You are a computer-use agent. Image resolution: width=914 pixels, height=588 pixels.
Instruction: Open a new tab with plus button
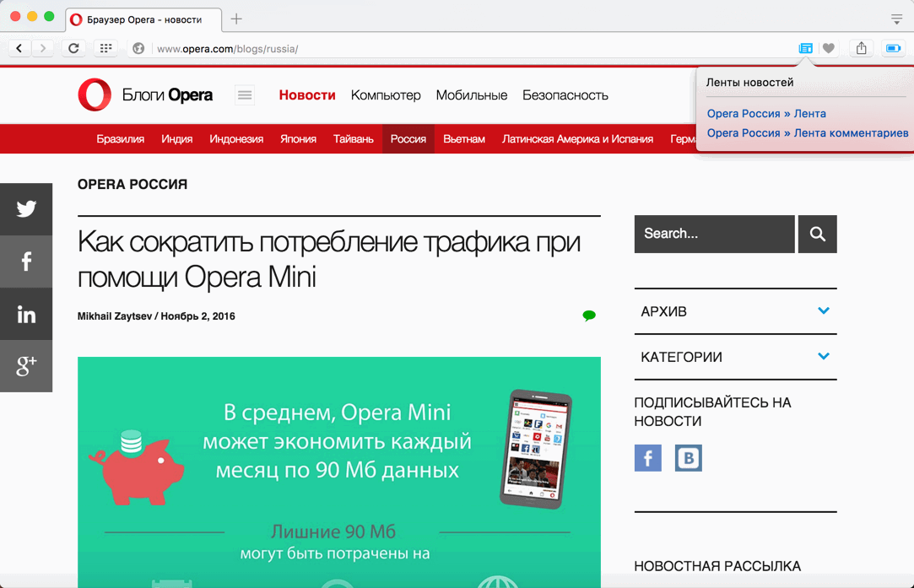236,19
